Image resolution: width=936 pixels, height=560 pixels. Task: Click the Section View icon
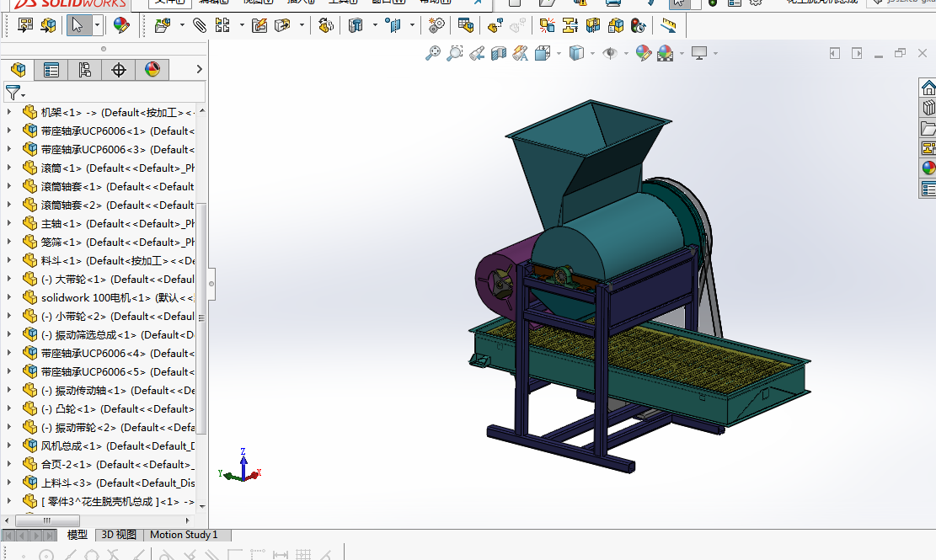coord(499,53)
